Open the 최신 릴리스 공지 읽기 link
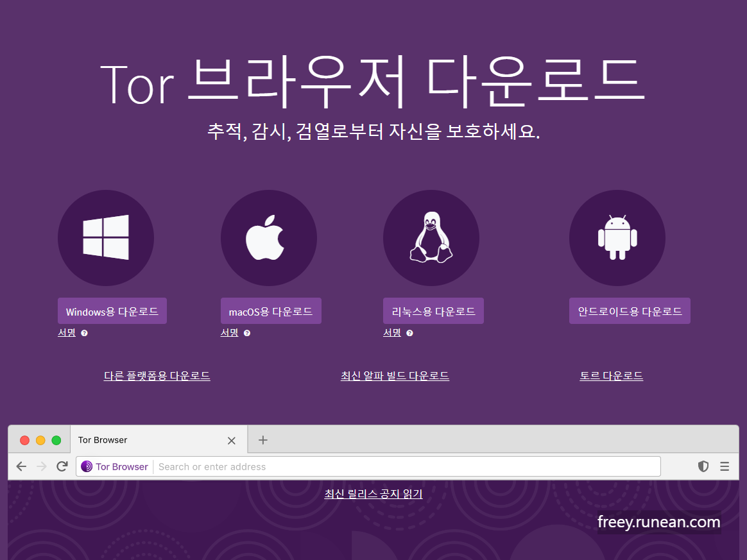This screenshot has height=560, width=747. pyautogui.click(x=373, y=494)
